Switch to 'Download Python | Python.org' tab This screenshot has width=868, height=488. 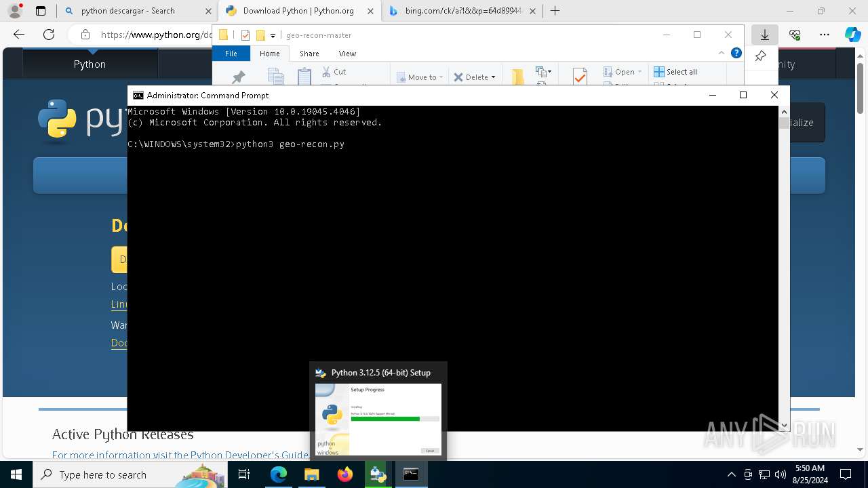pyautogui.click(x=298, y=11)
